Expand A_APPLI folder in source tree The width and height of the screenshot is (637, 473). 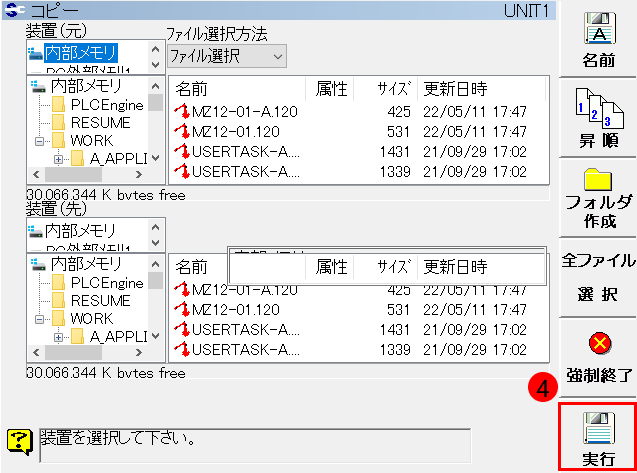coord(58,159)
